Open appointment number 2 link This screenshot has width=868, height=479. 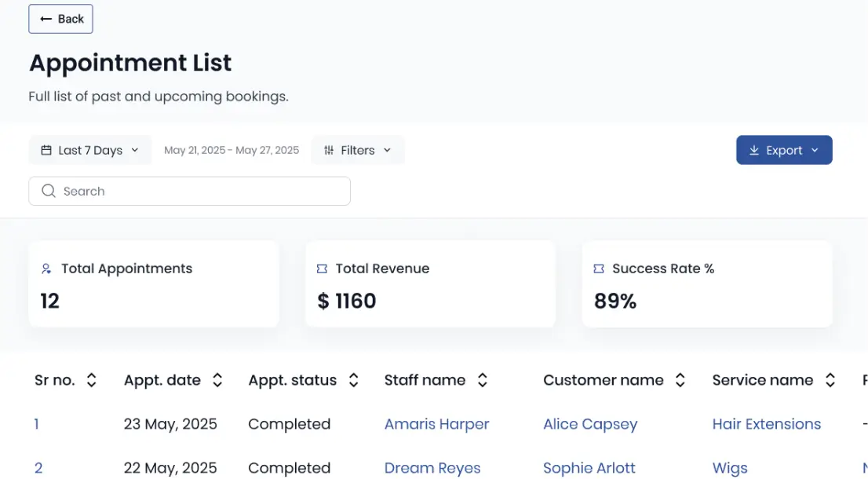[38, 468]
